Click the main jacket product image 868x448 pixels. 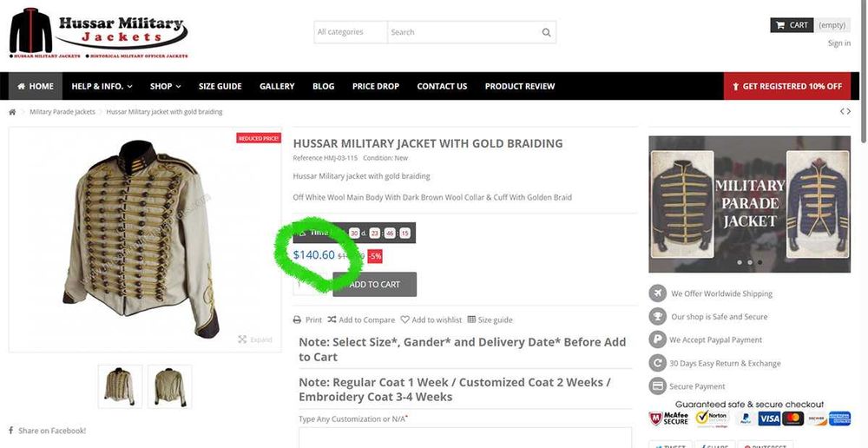tap(144, 240)
